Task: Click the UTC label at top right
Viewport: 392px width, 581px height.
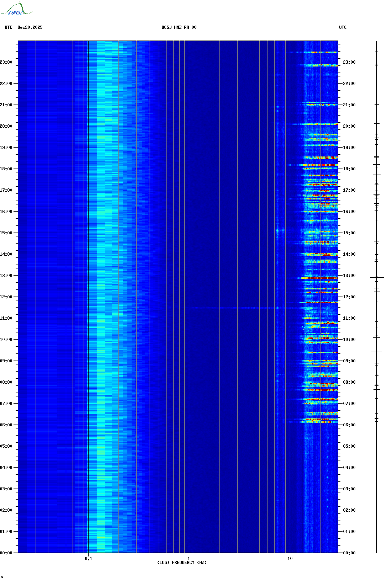Action: [x=343, y=27]
